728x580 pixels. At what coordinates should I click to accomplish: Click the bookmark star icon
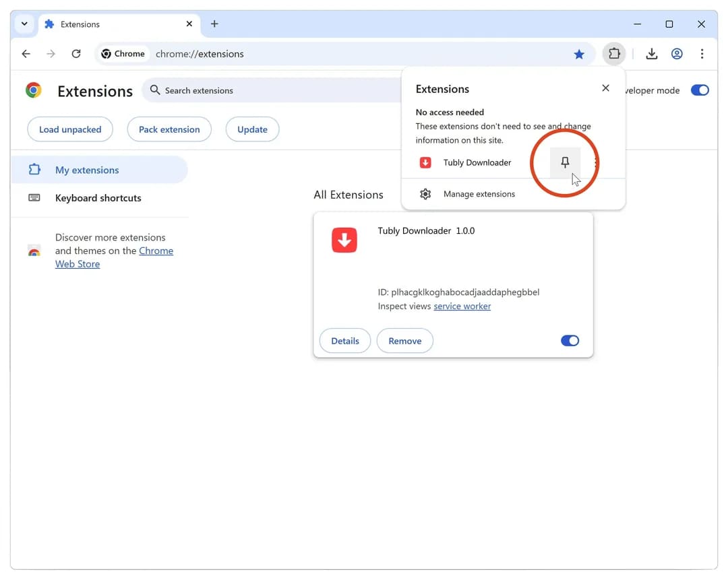click(x=578, y=55)
